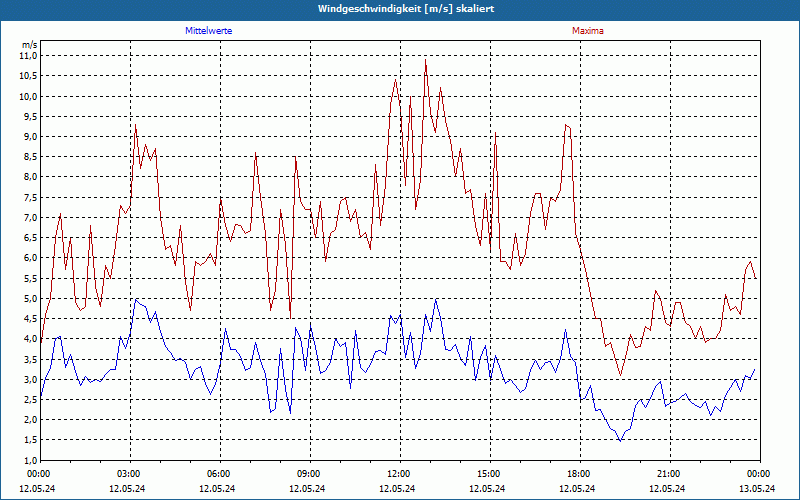The image size is (800, 500).
Task: Click the 2,5 y-axis label
Action: coord(31,399)
